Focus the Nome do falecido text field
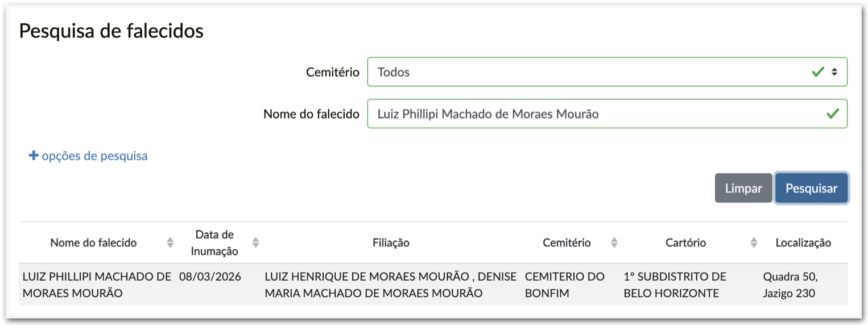868x325 pixels. pyautogui.click(x=592, y=114)
